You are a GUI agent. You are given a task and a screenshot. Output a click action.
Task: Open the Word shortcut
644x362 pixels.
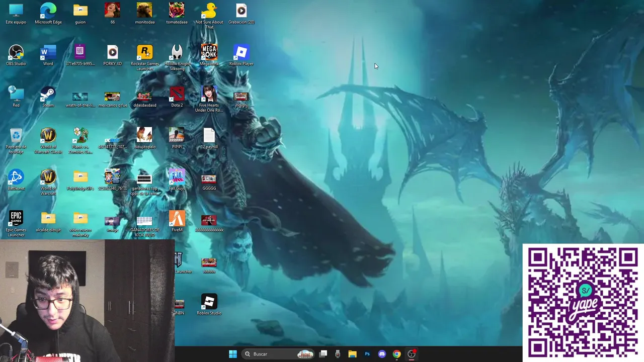pyautogui.click(x=48, y=55)
